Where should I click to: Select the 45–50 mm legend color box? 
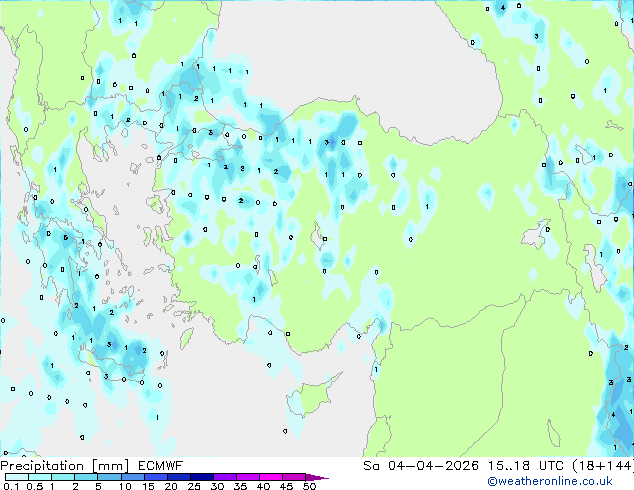point(294,477)
